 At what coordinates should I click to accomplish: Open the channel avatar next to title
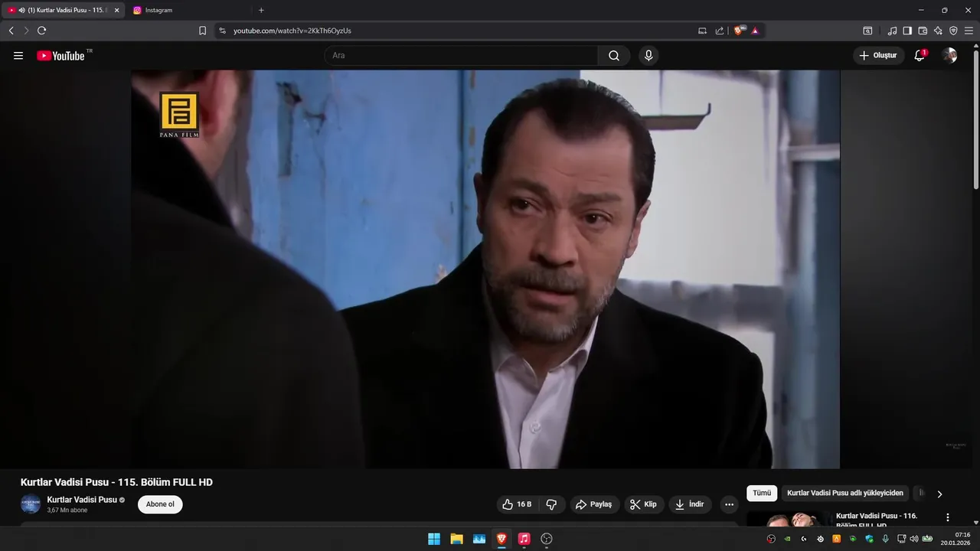click(31, 504)
